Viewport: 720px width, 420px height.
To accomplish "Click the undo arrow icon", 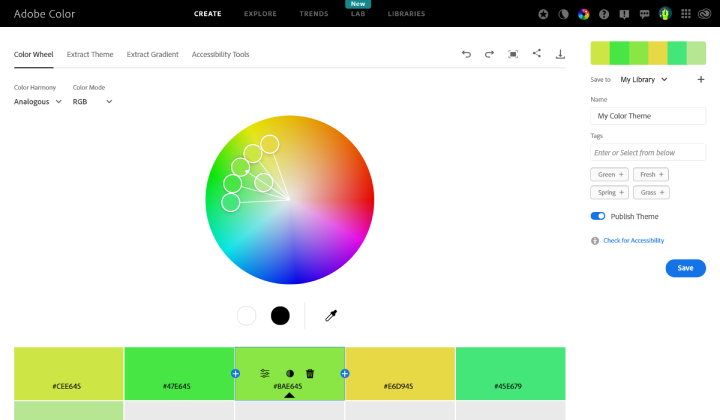I will 466,54.
